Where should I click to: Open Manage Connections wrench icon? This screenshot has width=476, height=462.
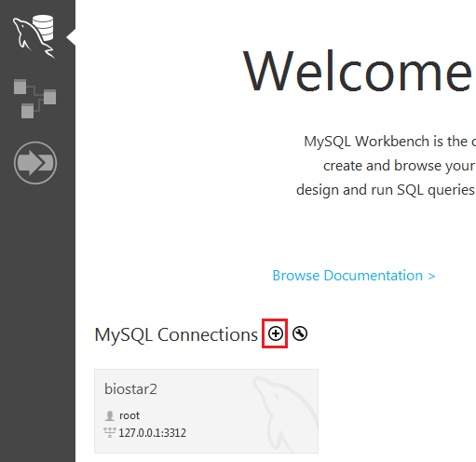click(x=300, y=333)
